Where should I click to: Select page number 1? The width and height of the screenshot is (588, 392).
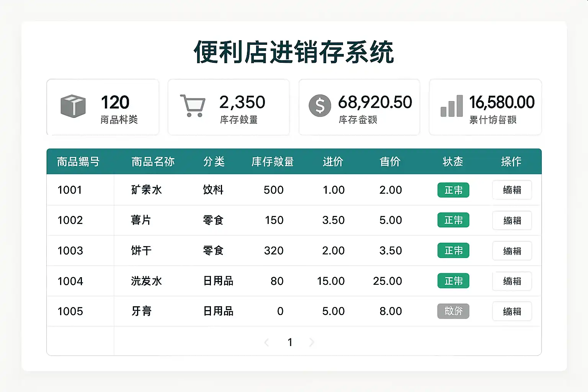coord(290,342)
